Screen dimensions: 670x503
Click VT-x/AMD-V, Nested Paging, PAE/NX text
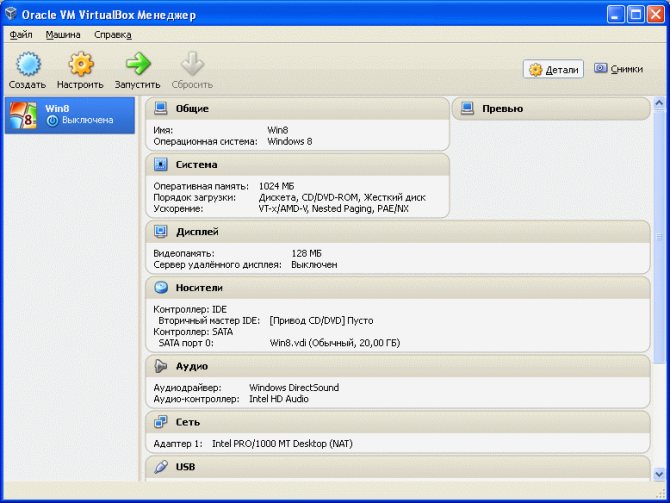point(333,209)
